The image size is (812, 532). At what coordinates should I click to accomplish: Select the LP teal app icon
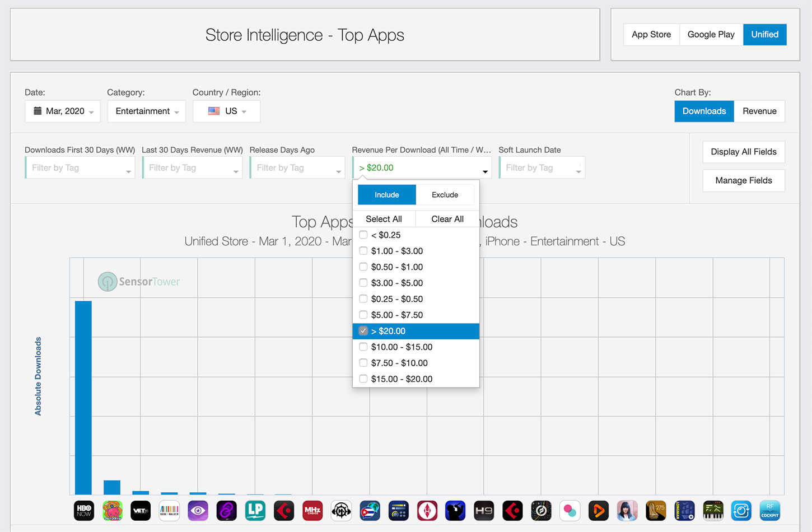tap(255, 511)
